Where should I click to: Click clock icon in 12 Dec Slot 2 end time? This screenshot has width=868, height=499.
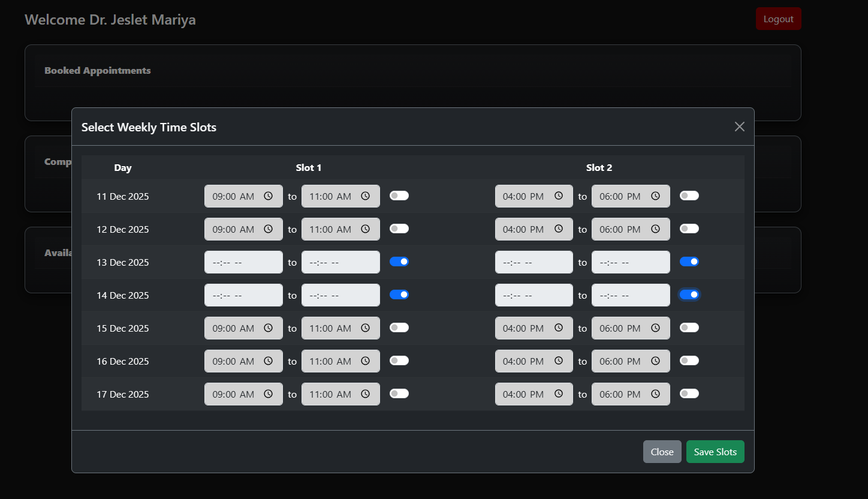[x=656, y=229]
